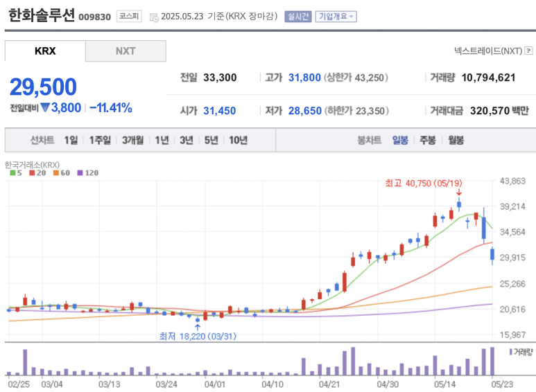Click the 넥스트레이드(NXT) help question icon
Screen dimensions: 536x392
tap(528, 51)
